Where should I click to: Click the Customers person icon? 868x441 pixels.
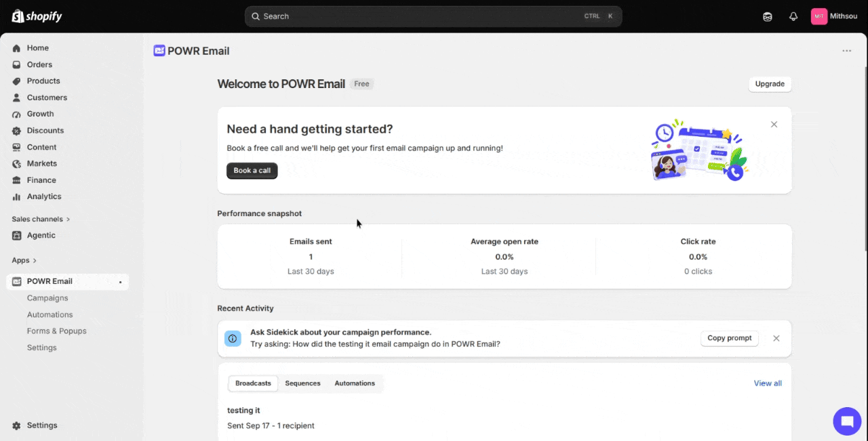pos(16,98)
